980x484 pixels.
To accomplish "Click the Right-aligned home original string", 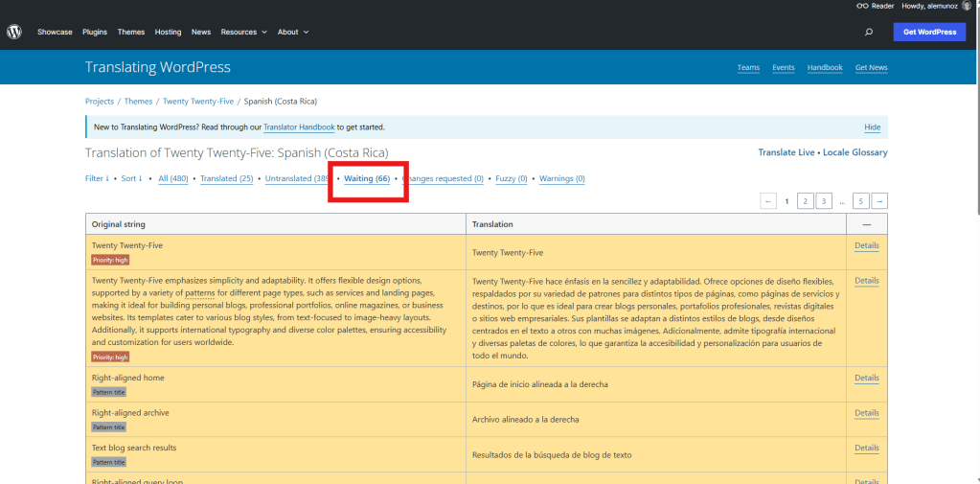I will 128,378.
